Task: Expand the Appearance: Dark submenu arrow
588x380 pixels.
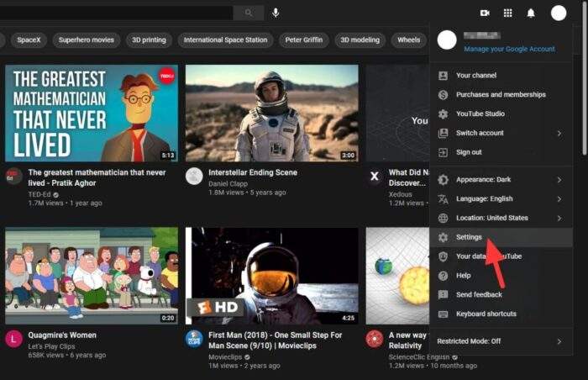Action: (559, 180)
